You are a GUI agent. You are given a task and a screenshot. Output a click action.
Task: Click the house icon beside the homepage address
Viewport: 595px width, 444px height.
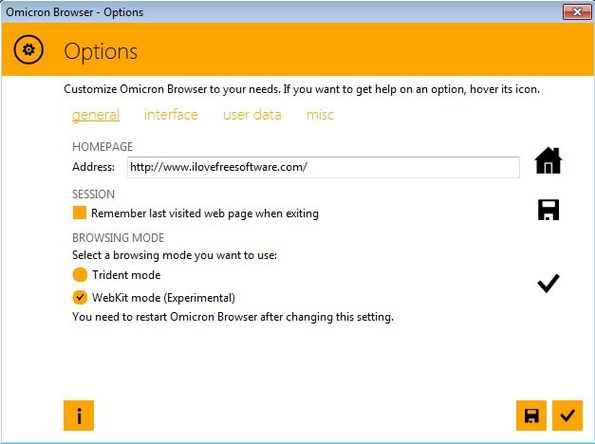click(548, 161)
